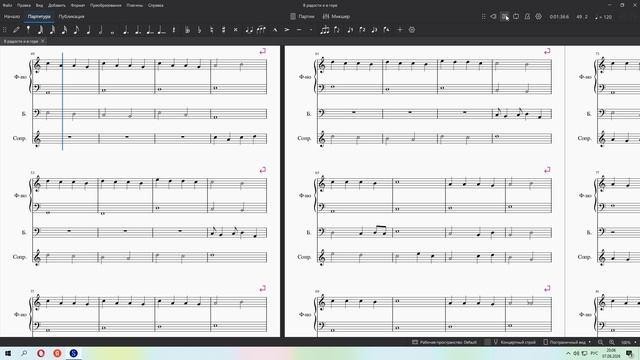
Task: Switch to voice 3
Action: [374, 29]
